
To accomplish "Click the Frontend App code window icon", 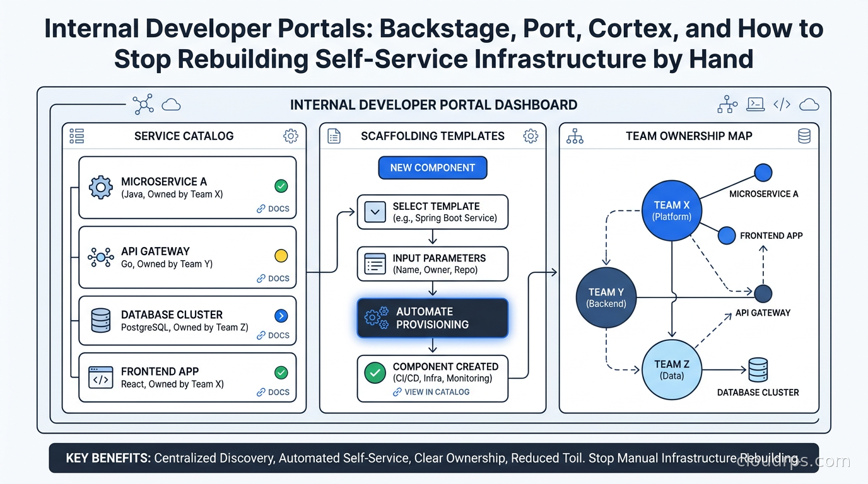I will 101,377.
